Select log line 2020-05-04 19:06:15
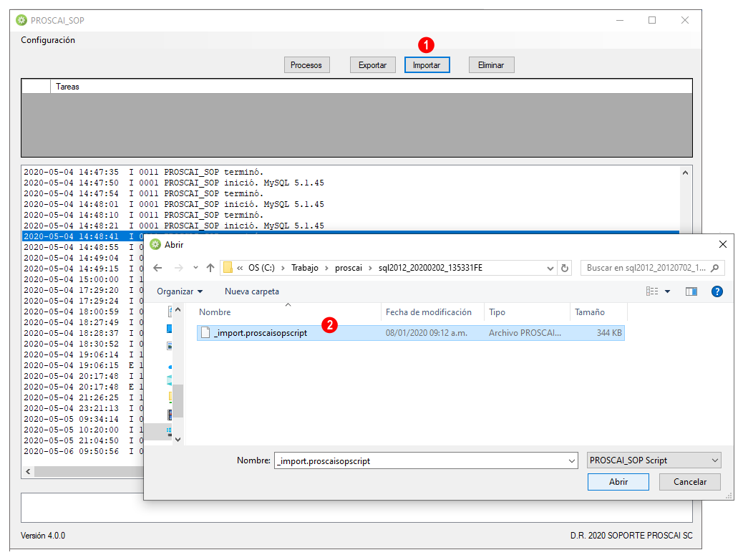This screenshot has height=560, width=743. pos(83,366)
